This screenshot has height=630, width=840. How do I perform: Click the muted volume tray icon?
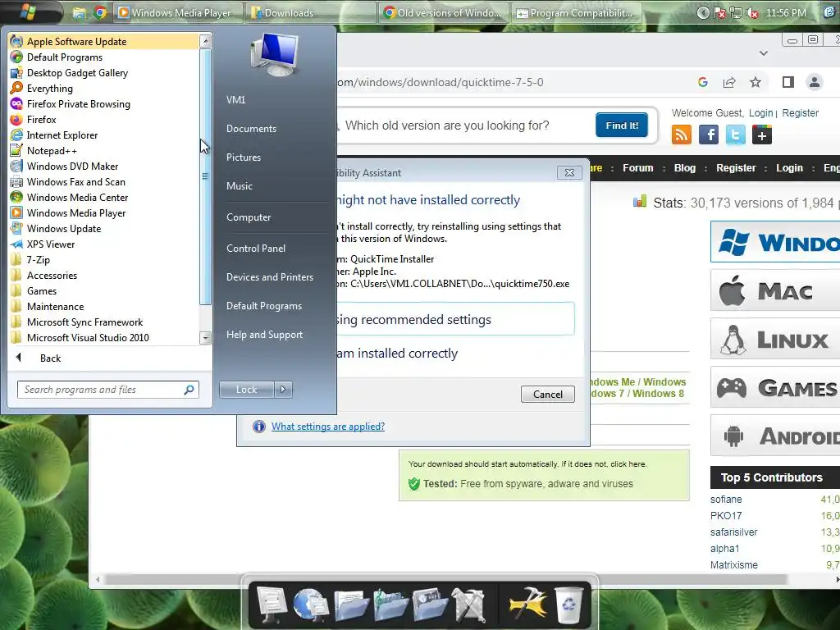[x=752, y=13]
